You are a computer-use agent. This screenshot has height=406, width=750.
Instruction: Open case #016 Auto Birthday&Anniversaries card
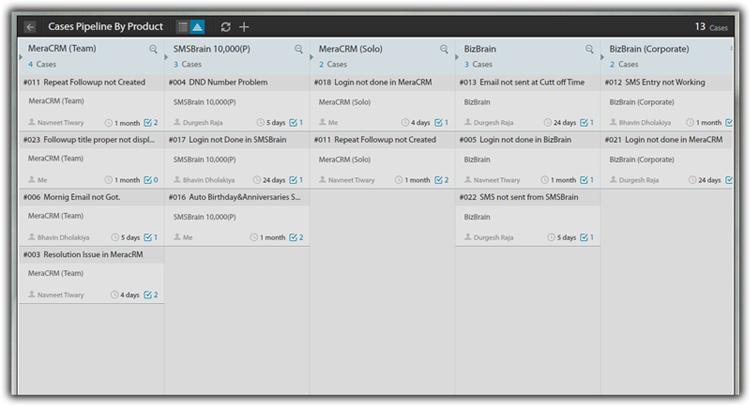point(235,197)
